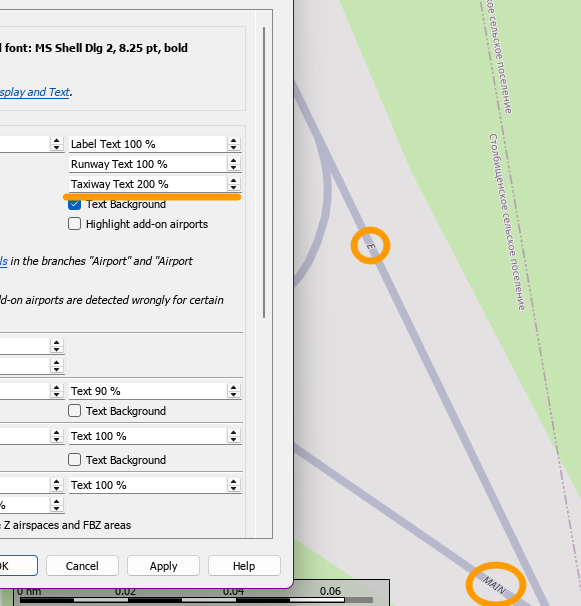This screenshot has width=581, height=606.
Task: Click the 0.06 mark on map scale
Action: coord(330,591)
